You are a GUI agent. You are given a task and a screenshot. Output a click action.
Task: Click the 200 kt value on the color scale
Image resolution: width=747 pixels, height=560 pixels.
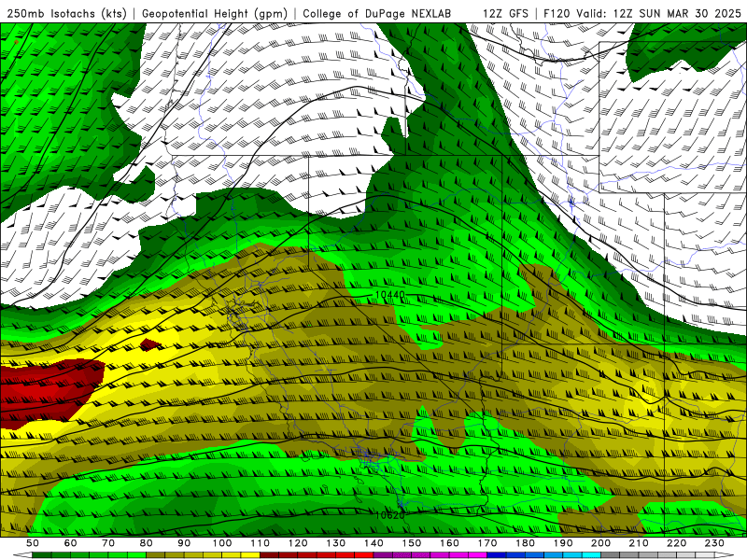point(600,543)
